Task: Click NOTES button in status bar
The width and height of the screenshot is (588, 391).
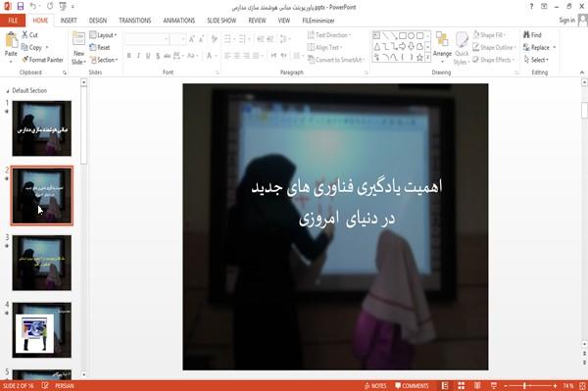Action: 375,386
